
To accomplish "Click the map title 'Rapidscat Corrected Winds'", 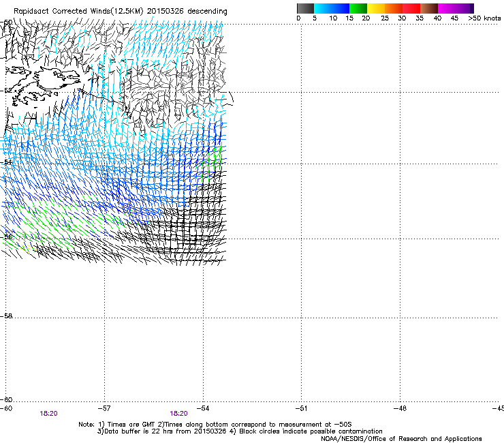I will coord(62,12).
